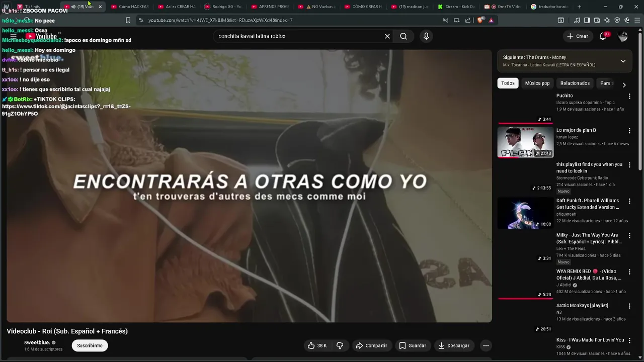Open YouTube voice search microphone
Screen dimensions: 644x362
(426, 36)
